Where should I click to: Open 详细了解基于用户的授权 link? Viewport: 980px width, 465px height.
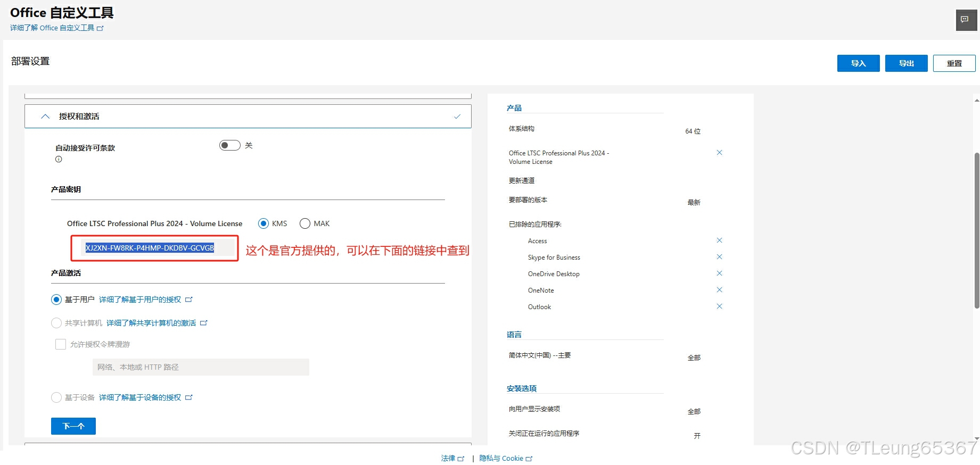pyautogui.click(x=145, y=300)
